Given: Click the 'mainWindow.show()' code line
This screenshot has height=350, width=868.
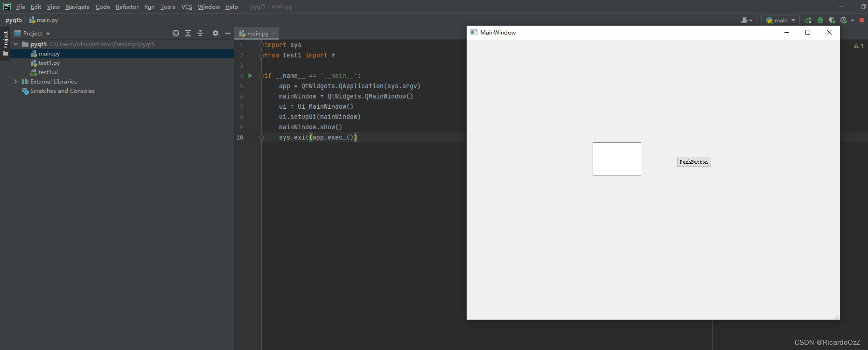Looking at the screenshot, I should coord(310,127).
